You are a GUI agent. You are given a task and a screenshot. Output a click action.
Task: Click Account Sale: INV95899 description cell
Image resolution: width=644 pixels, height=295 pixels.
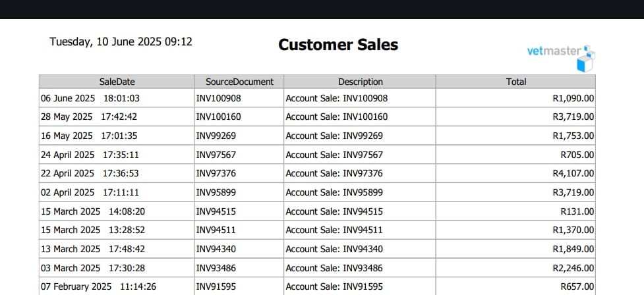[360, 192]
